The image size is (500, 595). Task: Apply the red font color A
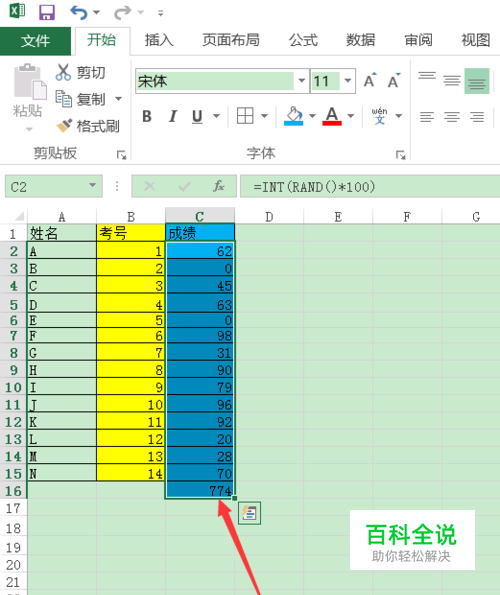(332, 116)
